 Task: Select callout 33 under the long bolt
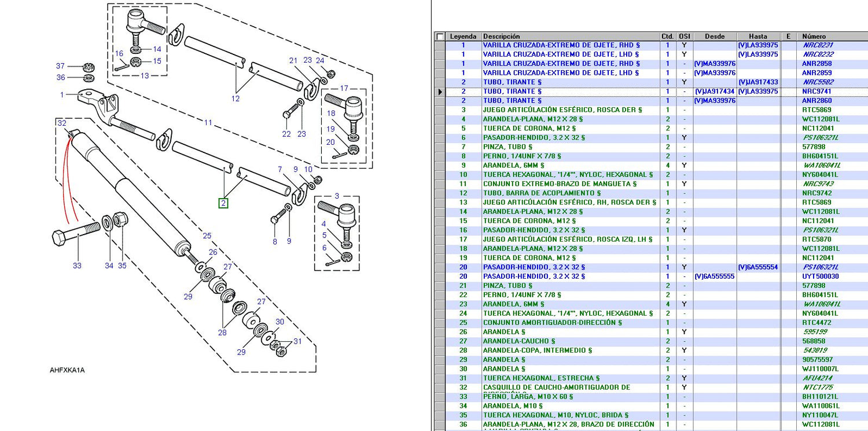pos(77,266)
